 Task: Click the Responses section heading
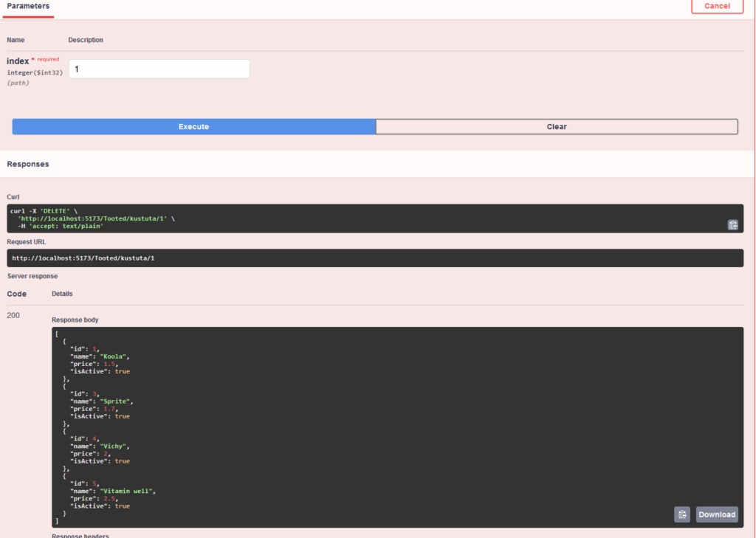pos(28,164)
